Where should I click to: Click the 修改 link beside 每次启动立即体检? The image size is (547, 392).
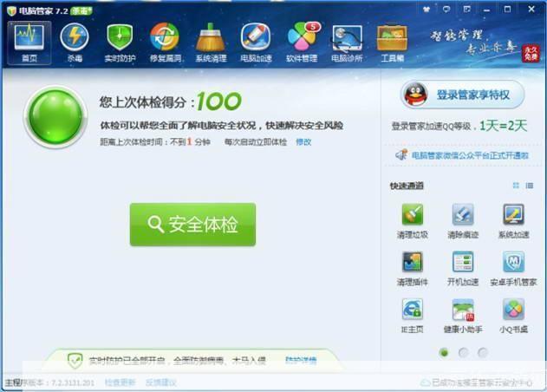(303, 142)
